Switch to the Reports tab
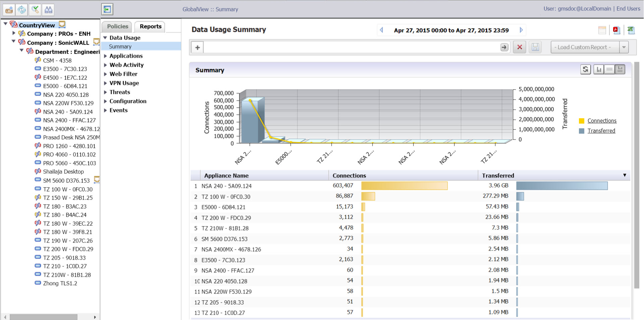Viewport: 644px width, 320px height. click(x=151, y=26)
